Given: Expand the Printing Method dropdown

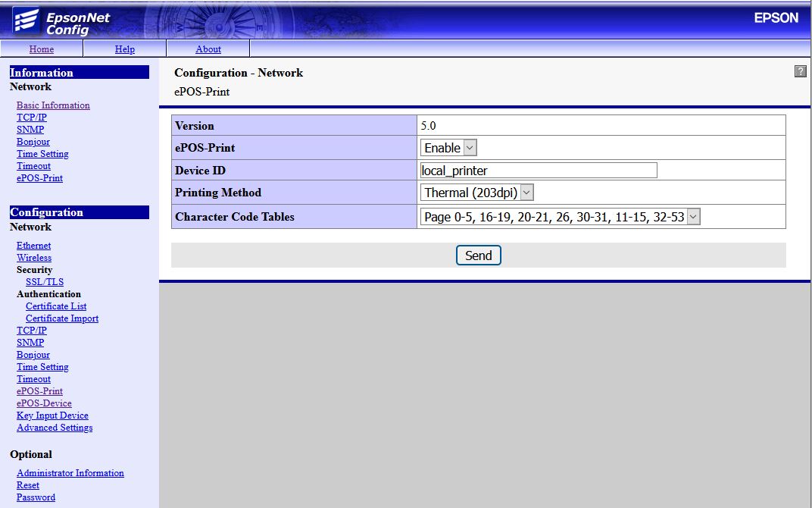Looking at the screenshot, I should pyautogui.click(x=477, y=193).
